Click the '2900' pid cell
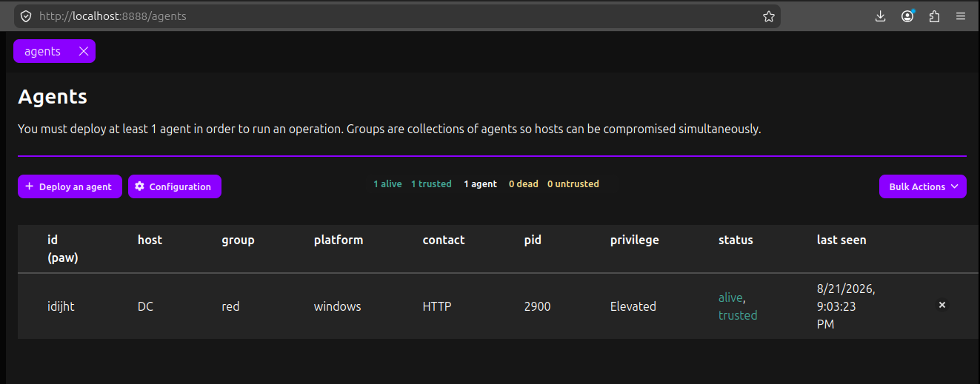 538,306
